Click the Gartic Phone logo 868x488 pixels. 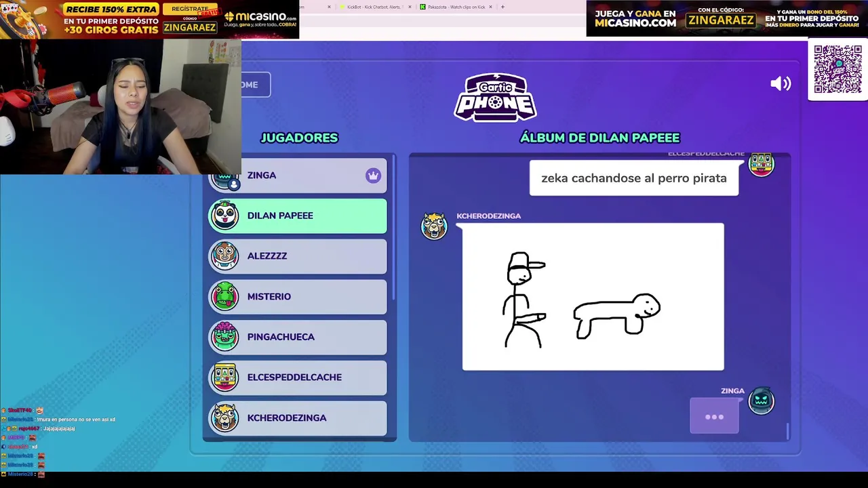click(495, 98)
